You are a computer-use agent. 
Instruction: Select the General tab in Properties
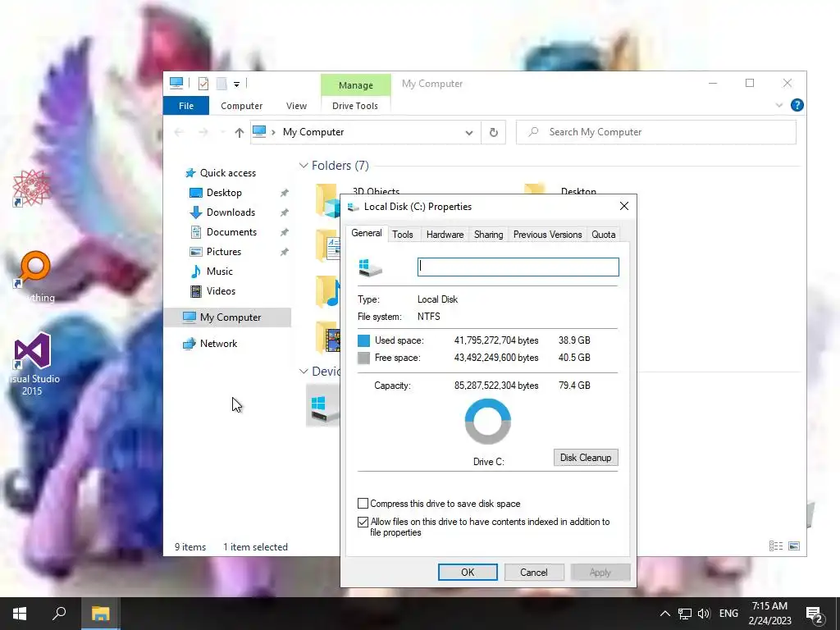(x=367, y=233)
